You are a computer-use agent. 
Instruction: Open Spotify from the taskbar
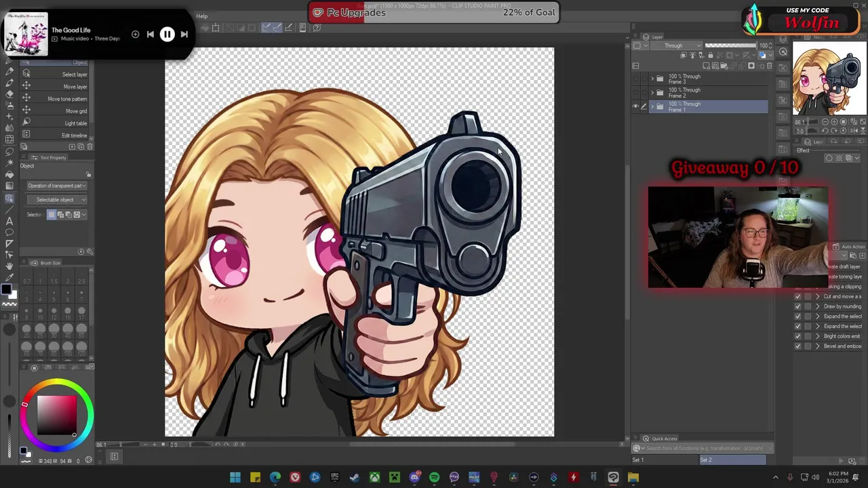pos(434,478)
